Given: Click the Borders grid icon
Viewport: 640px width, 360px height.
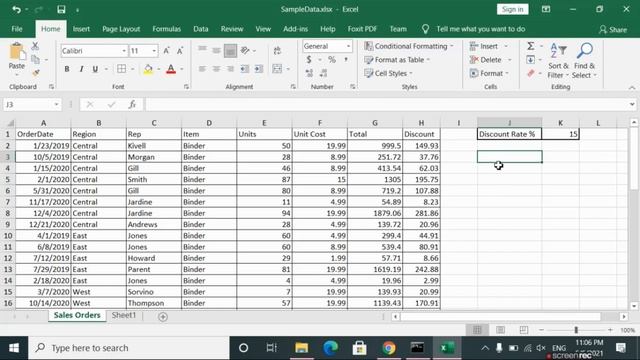Looking at the screenshot, I should coord(122,69).
